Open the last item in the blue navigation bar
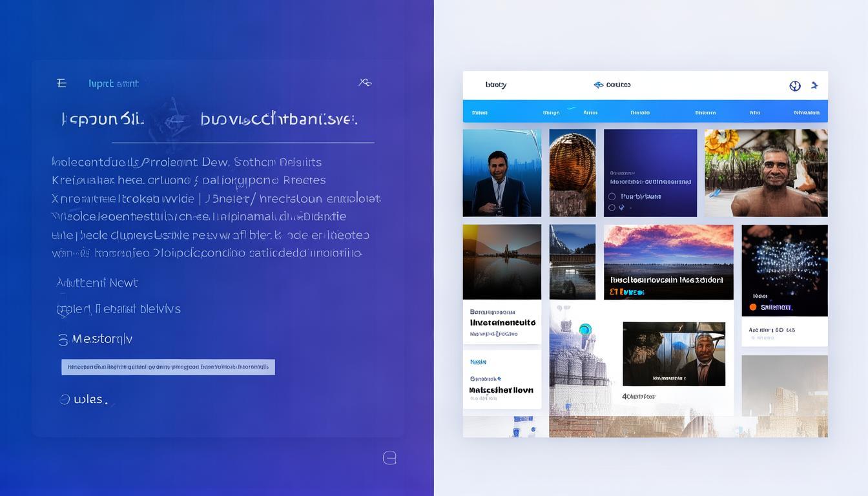Image resolution: width=868 pixels, height=496 pixels. [x=807, y=112]
